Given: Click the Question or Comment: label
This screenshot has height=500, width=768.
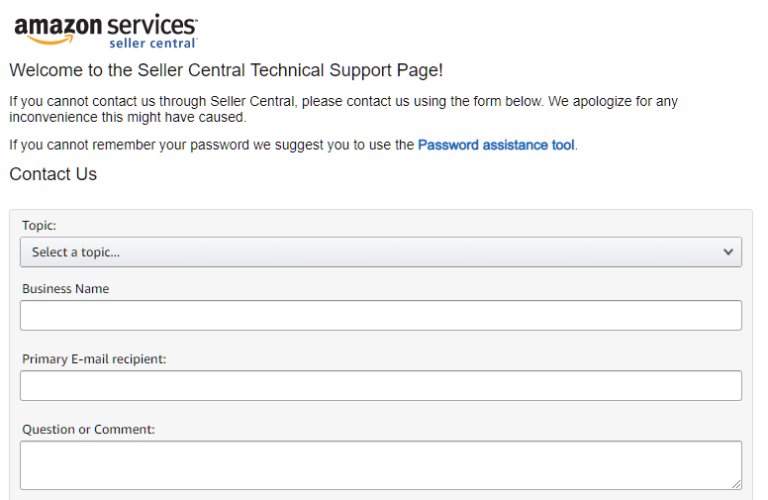Looking at the screenshot, I should tap(88, 429).
